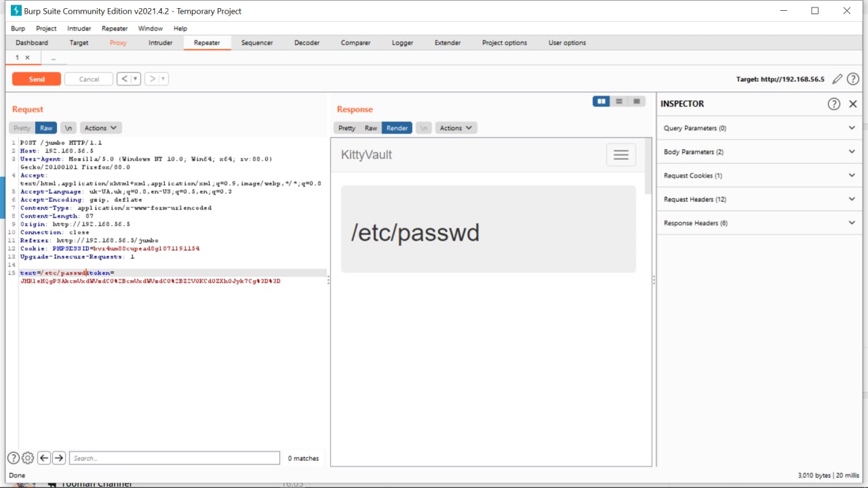This screenshot has height=488, width=868.
Task: Close the Inspector panel
Action: (853, 104)
